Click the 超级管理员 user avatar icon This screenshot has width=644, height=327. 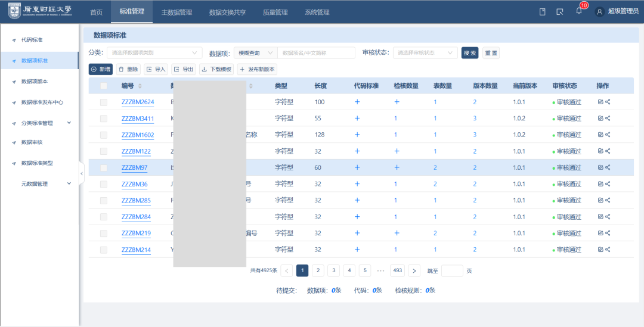599,11
